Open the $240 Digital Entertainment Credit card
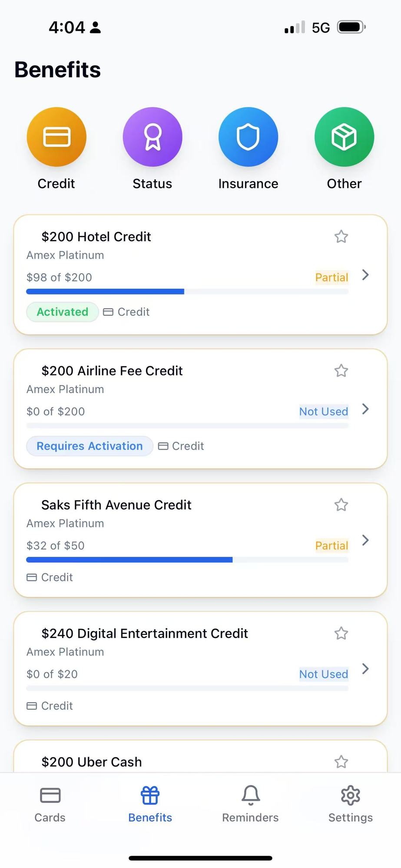The image size is (401, 868). click(200, 668)
